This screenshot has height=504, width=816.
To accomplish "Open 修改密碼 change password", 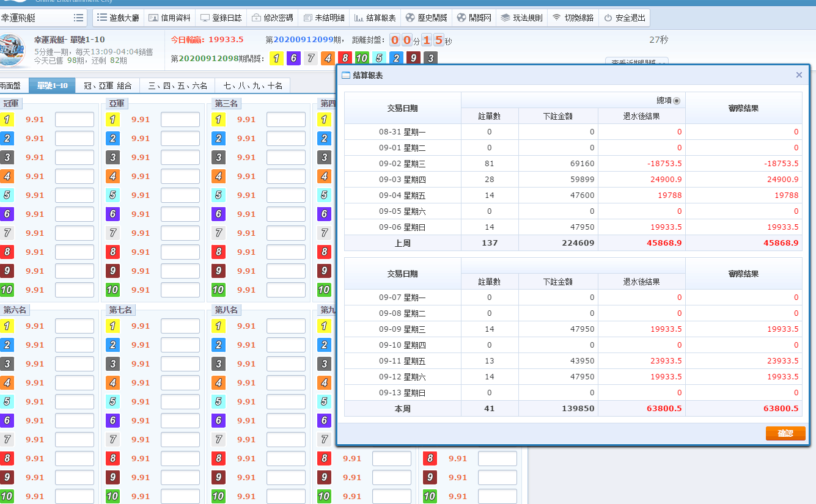I will click(273, 18).
